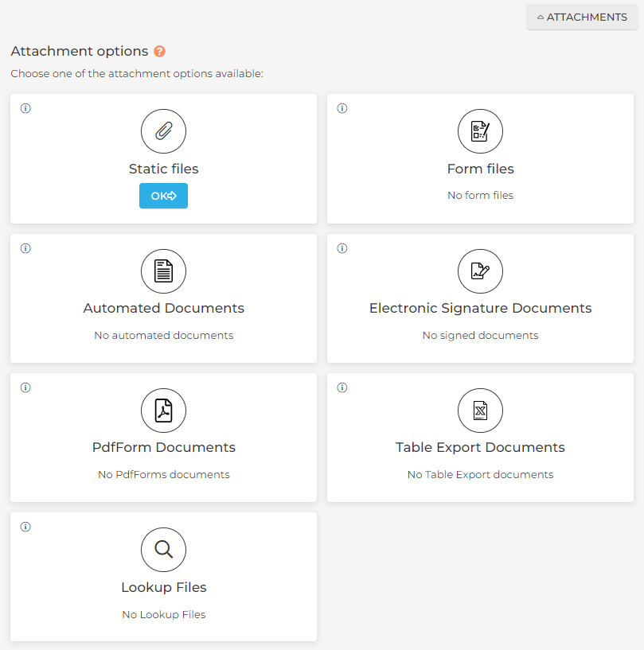
Task: Select the Table Export Documents title
Action: pyautogui.click(x=480, y=447)
